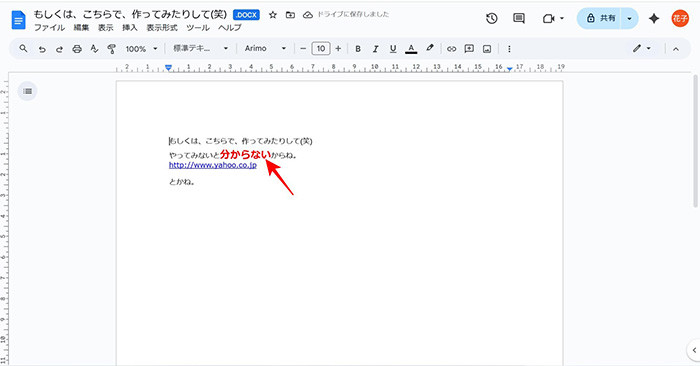This screenshot has width=700, height=366.
Task: Open editing mode pencil dropdown
Action: tap(642, 49)
